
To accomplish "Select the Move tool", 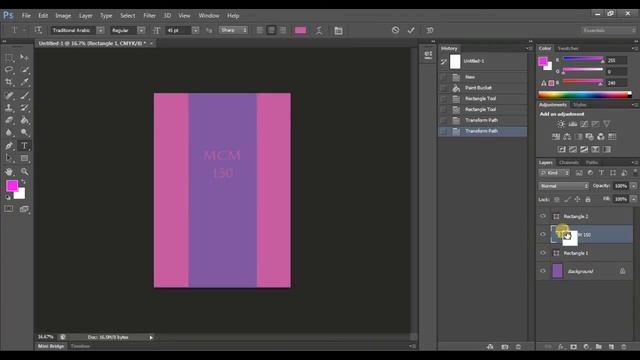I will tap(24, 58).
